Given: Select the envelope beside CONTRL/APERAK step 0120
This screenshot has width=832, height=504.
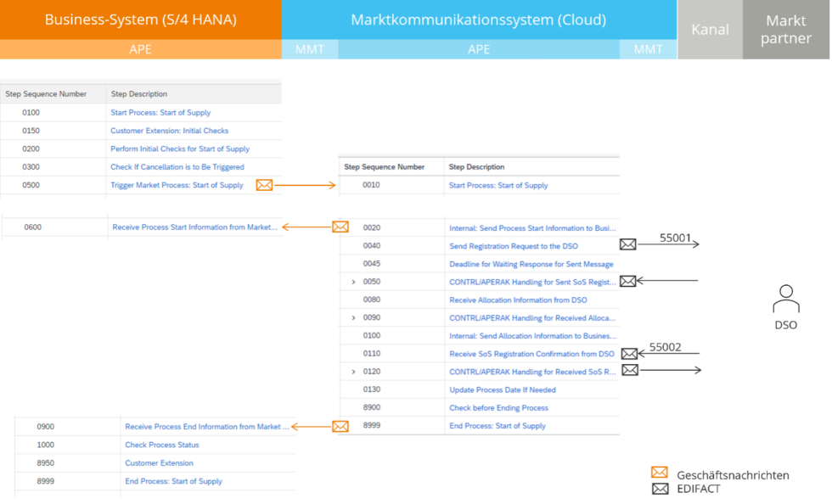Looking at the screenshot, I should pyautogui.click(x=628, y=370).
